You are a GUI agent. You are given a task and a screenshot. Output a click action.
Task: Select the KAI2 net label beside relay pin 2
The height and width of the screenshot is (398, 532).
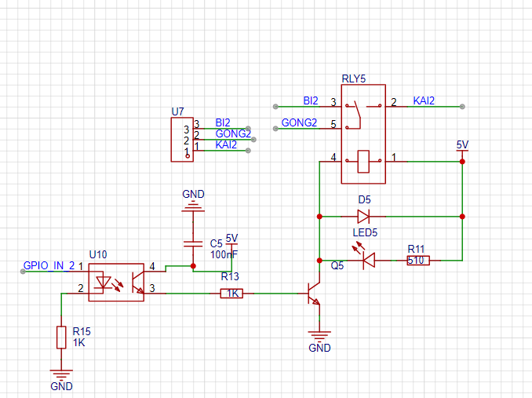click(424, 100)
